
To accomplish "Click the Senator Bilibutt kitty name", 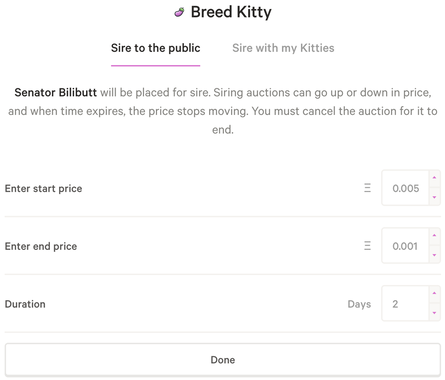I will coord(56,92).
